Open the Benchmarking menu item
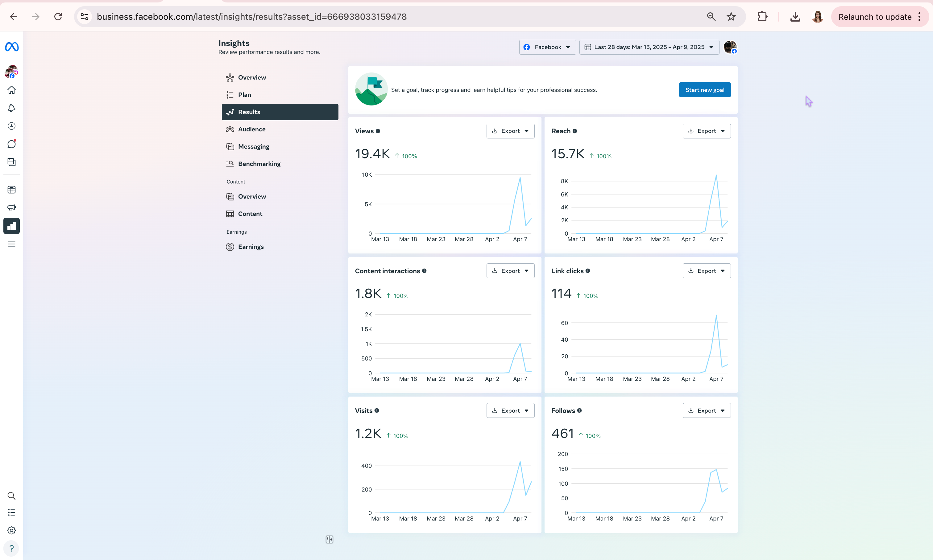The width and height of the screenshot is (933, 560). (x=280, y=164)
